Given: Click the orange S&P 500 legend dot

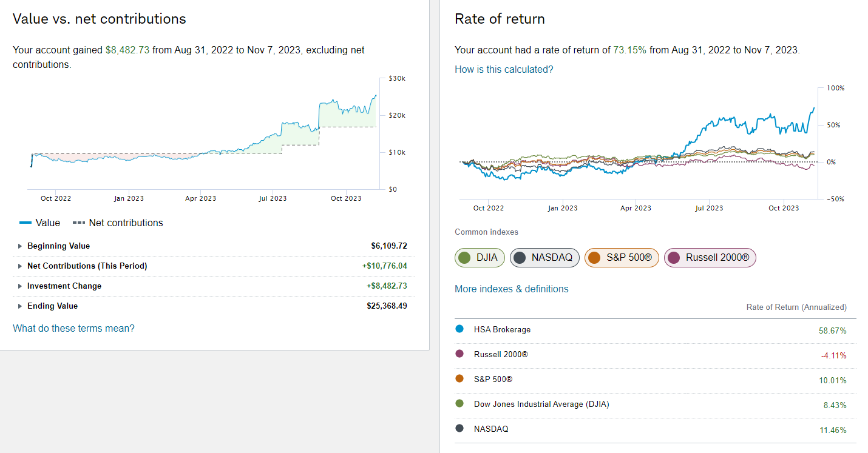Looking at the screenshot, I should tap(459, 379).
